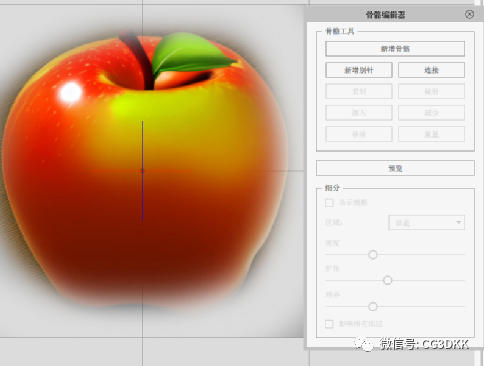Enable the 显示线框 checkbox
The height and width of the screenshot is (366, 484).
329,203
